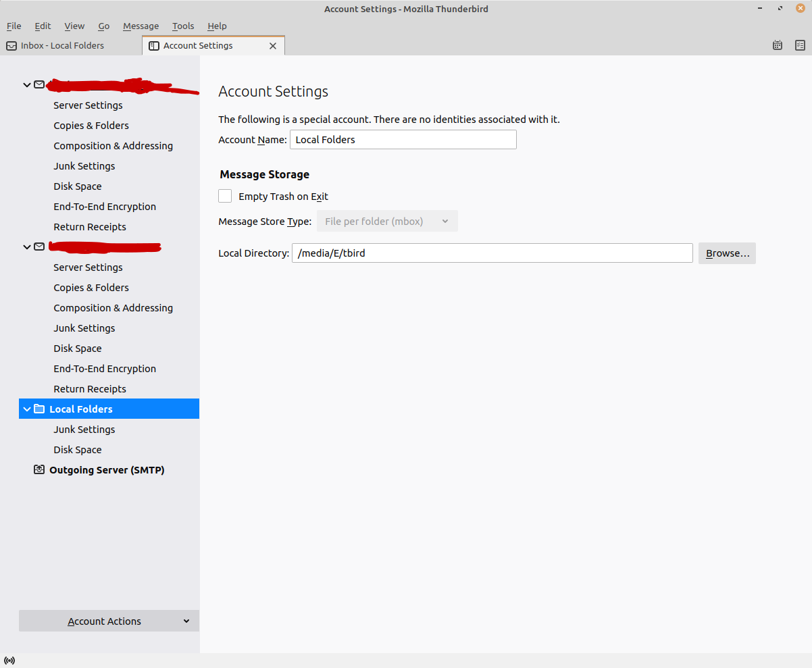
Task: Click the Browse... button
Action: click(727, 253)
